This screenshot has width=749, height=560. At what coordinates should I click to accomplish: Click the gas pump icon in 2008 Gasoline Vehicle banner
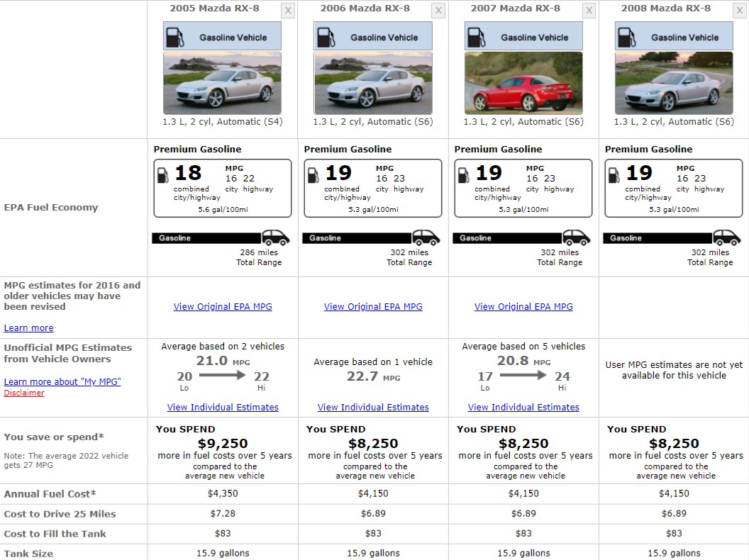627,38
